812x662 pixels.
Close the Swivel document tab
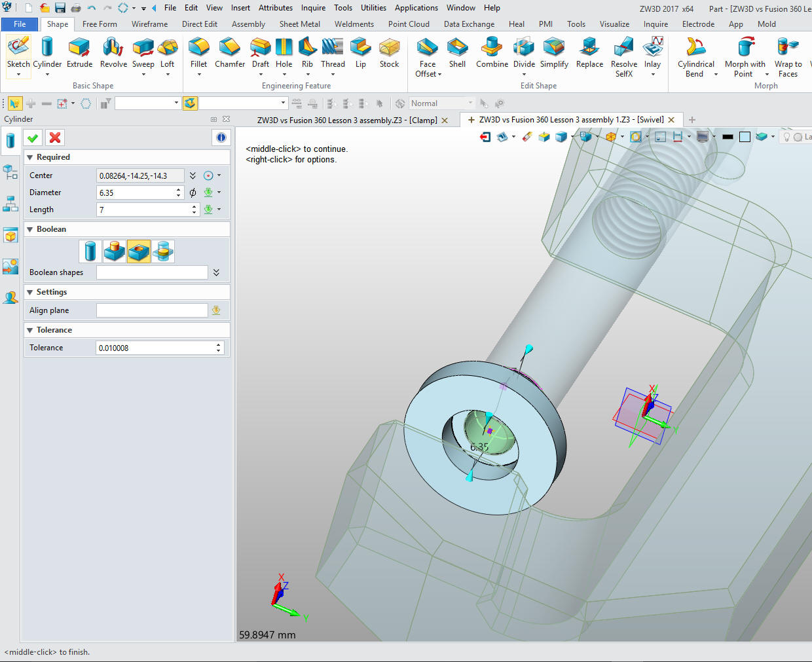[671, 120]
